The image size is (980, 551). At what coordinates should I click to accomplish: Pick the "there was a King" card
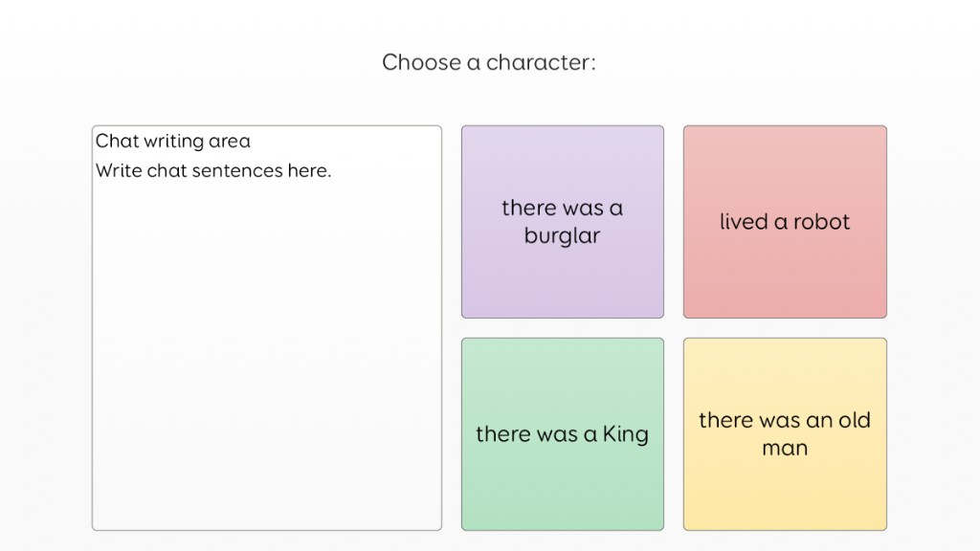pyautogui.click(x=562, y=434)
